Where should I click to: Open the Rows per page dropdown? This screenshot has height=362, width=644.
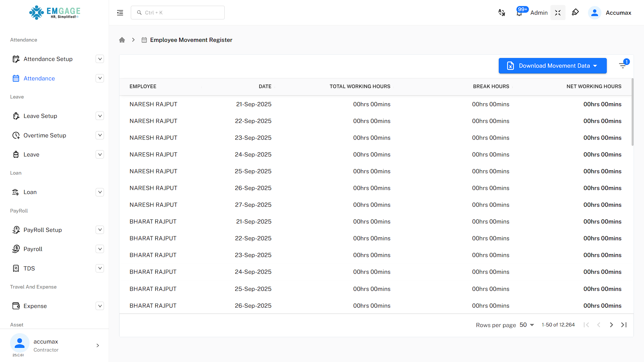[x=527, y=325]
